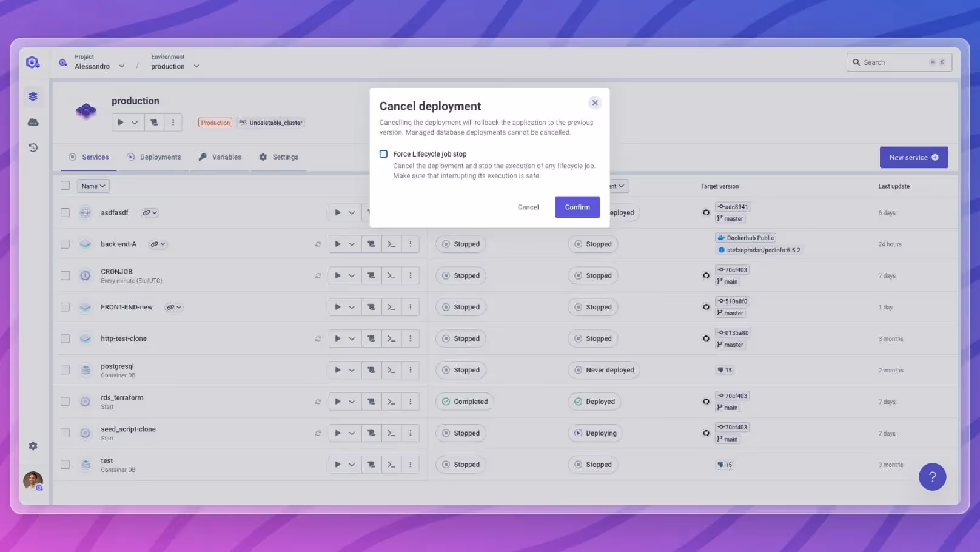
Task: Expand deploy options chevron for CRONJOB
Action: (352, 275)
